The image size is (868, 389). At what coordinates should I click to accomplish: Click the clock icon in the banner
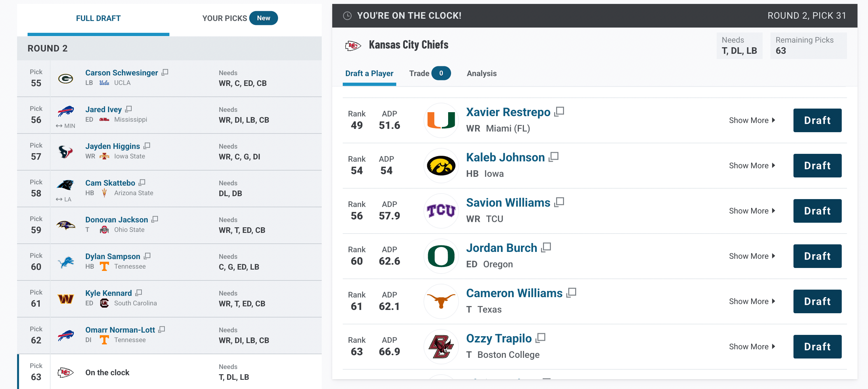click(347, 16)
